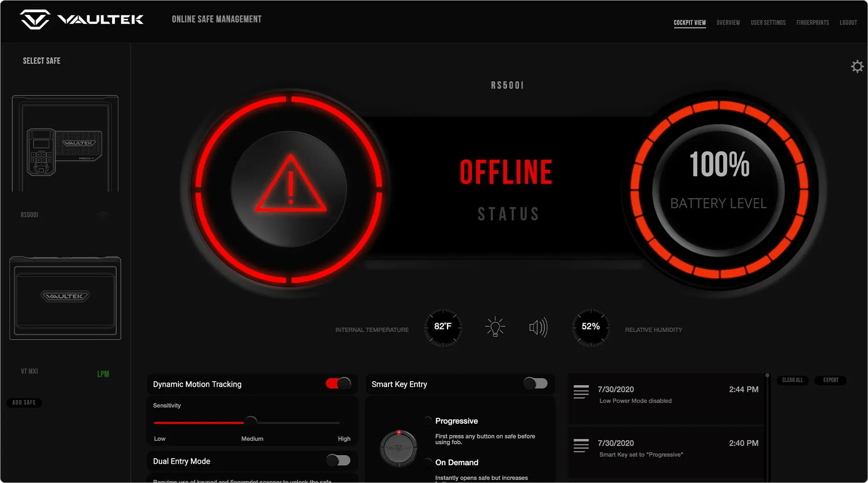
Task: Click the offline warning triangle dial
Action: (x=289, y=189)
